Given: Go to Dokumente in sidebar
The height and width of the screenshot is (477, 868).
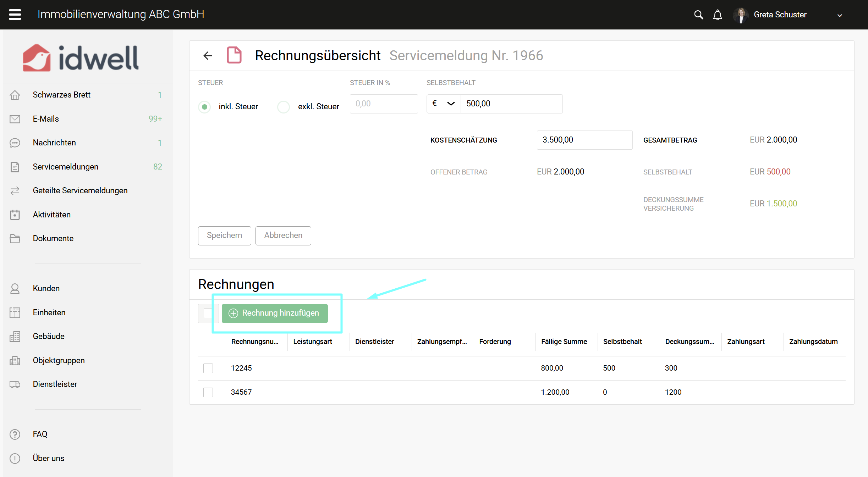Looking at the screenshot, I should [53, 238].
